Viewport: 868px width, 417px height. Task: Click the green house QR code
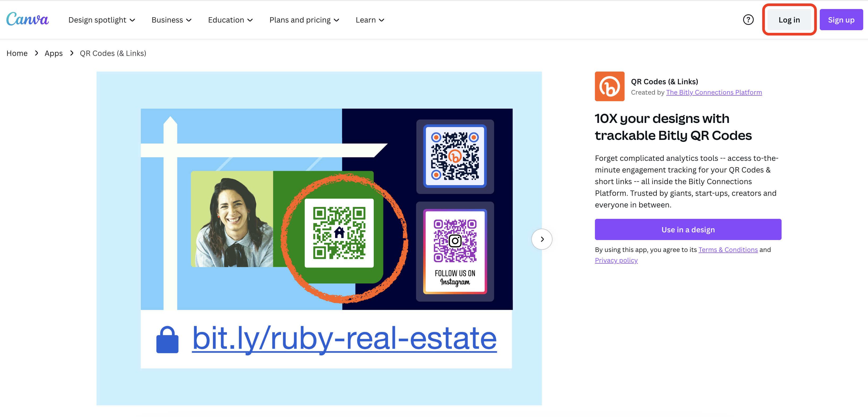pyautogui.click(x=339, y=233)
